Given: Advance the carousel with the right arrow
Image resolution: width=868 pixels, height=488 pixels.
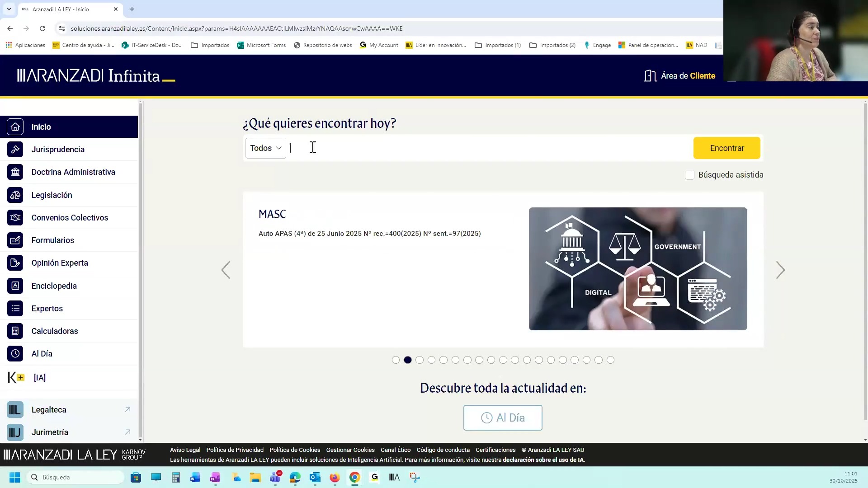Looking at the screenshot, I should coord(780,270).
